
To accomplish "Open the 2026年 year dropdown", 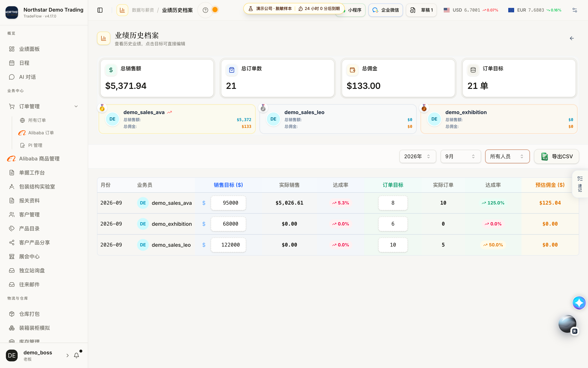I will tap(417, 157).
